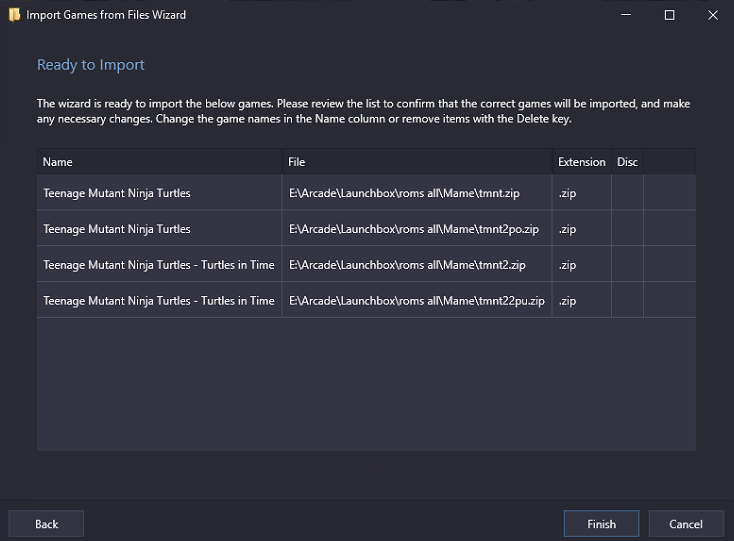Click the Finish button
734x541 pixels.
point(601,524)
